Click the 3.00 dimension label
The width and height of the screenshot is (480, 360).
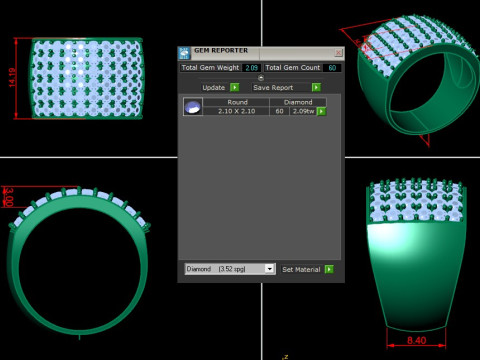tap(9, 197)
